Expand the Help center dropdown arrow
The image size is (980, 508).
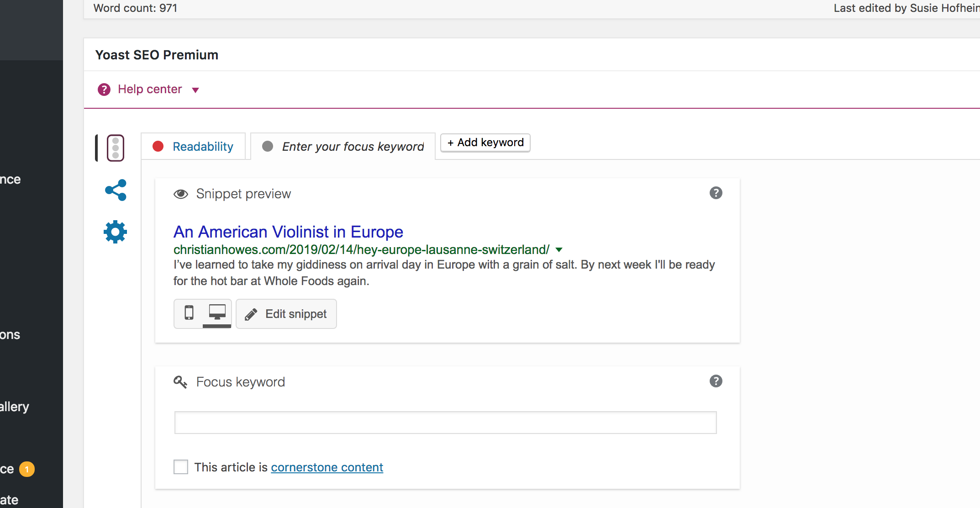click(195, 90)
